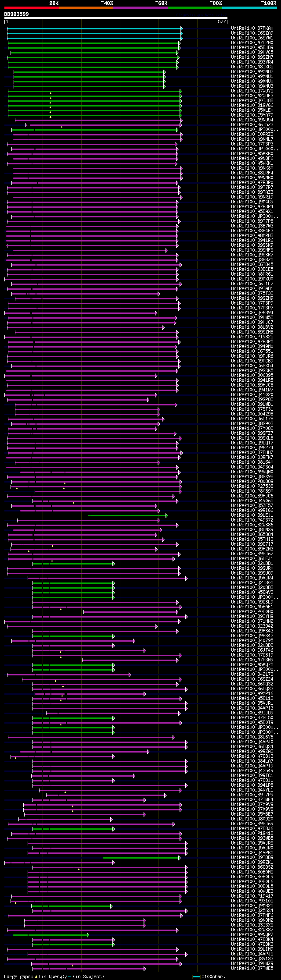Open the UniRef100_Q0IJ88 entry

coord(252,100)
